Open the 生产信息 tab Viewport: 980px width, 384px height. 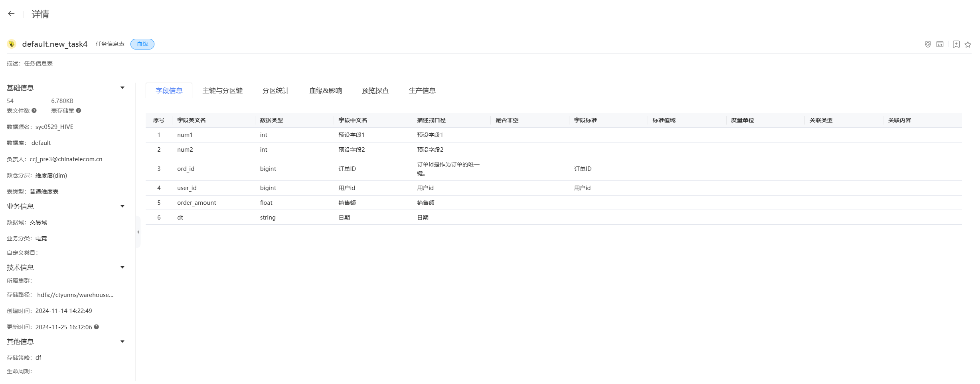click(x=422, y=91)
